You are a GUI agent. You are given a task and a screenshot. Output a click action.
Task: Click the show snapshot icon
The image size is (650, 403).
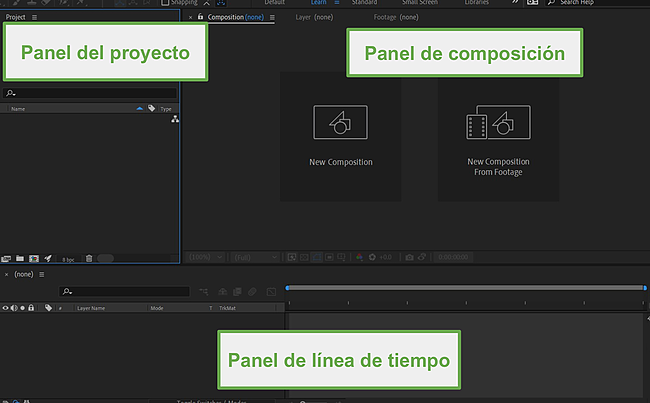422,257
